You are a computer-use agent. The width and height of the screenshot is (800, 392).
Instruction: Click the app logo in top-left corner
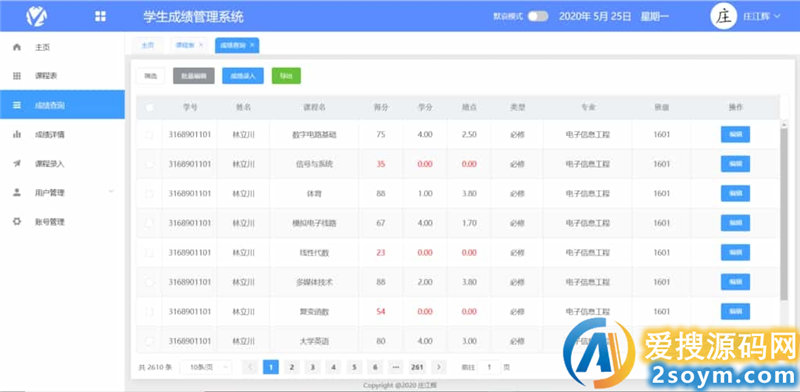point(37,16)
